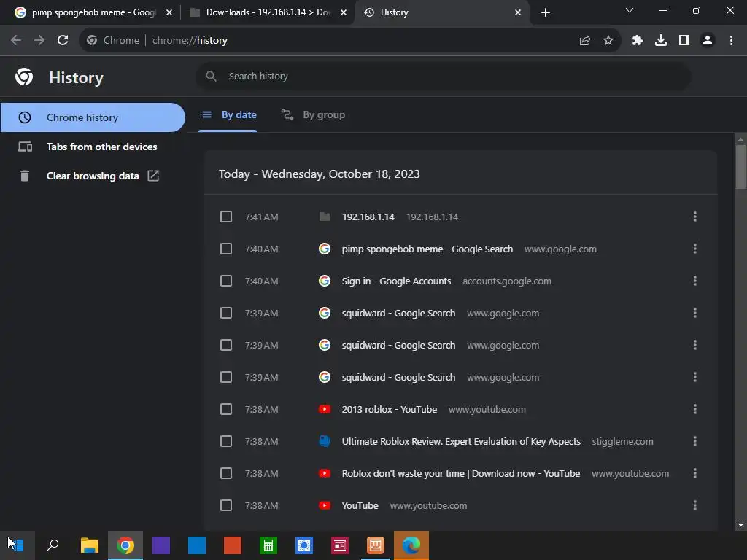Viewport: 747px width, 560px height.
Task: Close the pimp spongebob meme tab
Action: click(169, 12)
